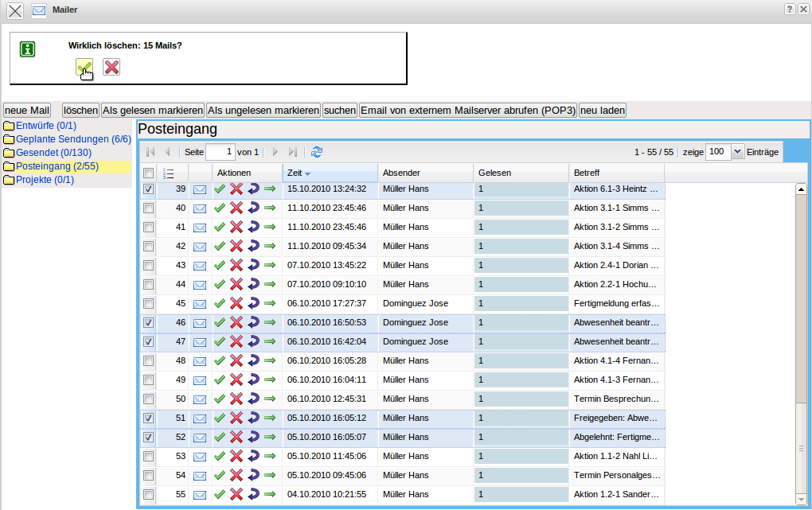Open the envelope icon in row 53
Viewport: 812px width, 510px height.
point(200,456)
